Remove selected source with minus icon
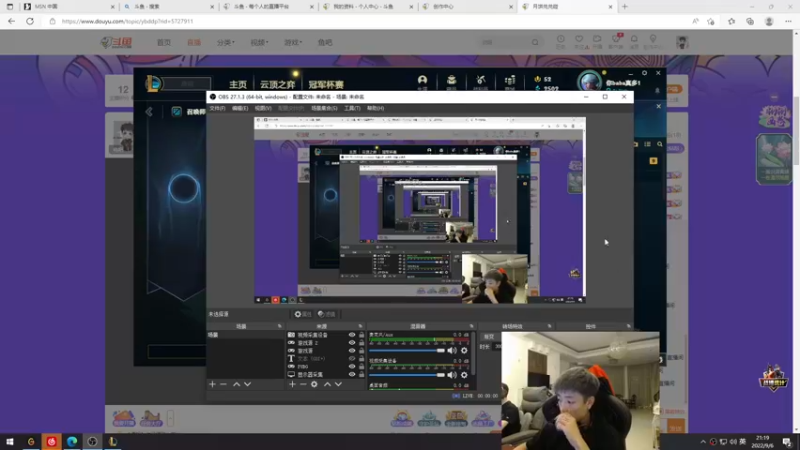The width and height of the screenshot is (800, 450). click(x=303, y=384)
